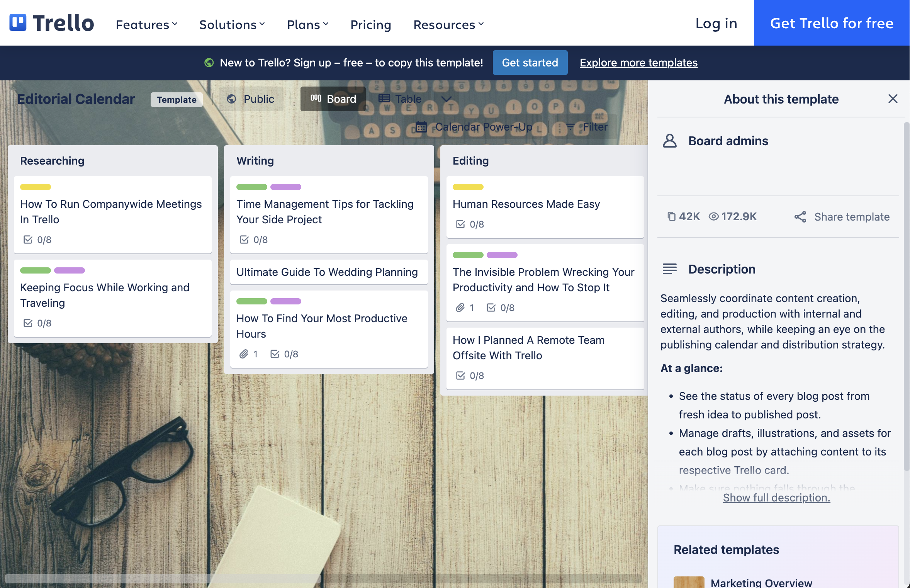
Task: Click the Share template icon
Action: coord(800,216)
